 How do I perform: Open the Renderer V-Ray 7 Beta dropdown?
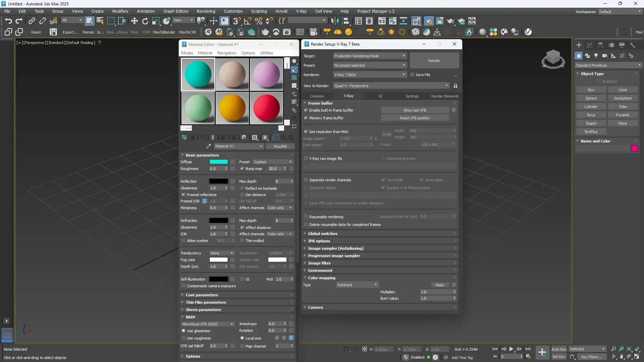pyautogui.click(x=370, y=75)
